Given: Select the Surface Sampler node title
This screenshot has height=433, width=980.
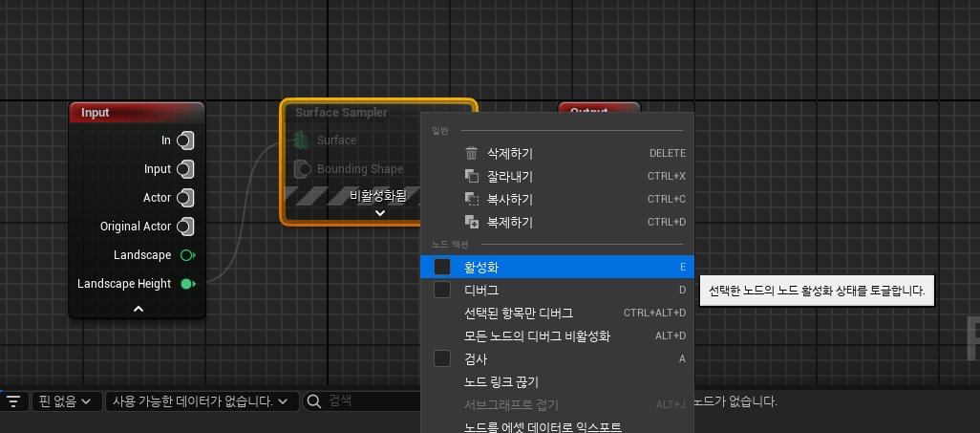Looking at the screenshot, I should click(x=341, y=113).
